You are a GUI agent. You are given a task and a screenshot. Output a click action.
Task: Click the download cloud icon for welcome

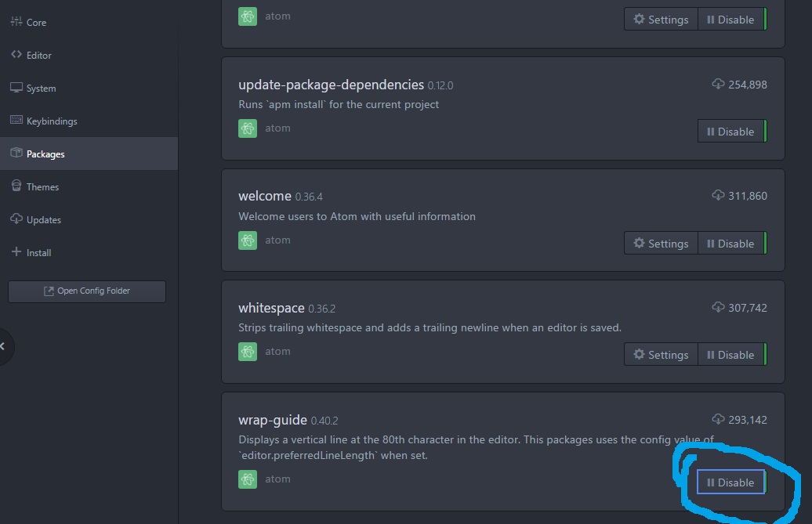[x=718, y=196]
